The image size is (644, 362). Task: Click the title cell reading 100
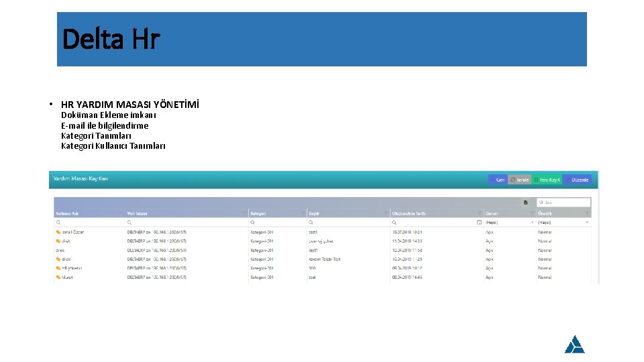[x=312, y=268]
